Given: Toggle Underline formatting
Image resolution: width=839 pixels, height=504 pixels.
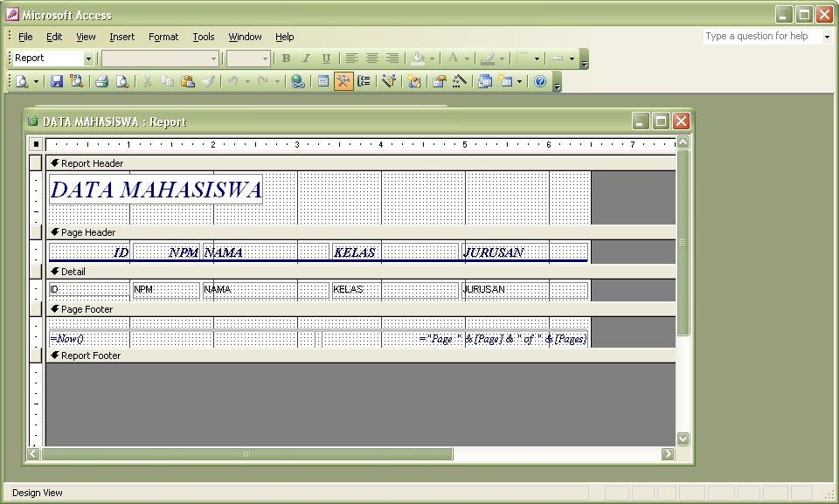Looking at the screenshot, I should click(326, 59).
